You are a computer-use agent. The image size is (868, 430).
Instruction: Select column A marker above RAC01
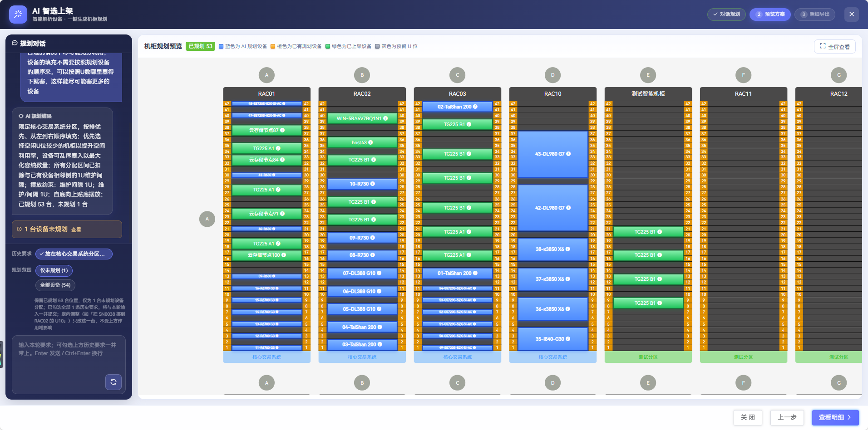point(266,75)
